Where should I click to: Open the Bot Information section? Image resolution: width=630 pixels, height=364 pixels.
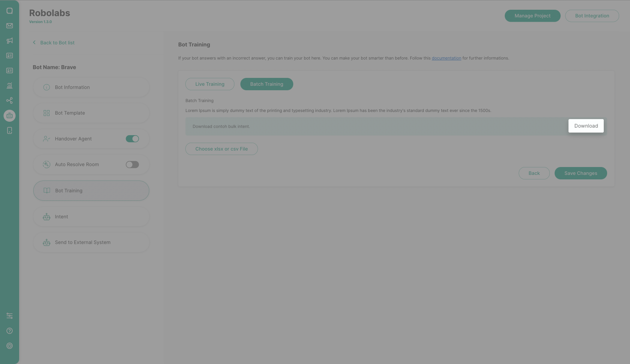tap(91, 87)
